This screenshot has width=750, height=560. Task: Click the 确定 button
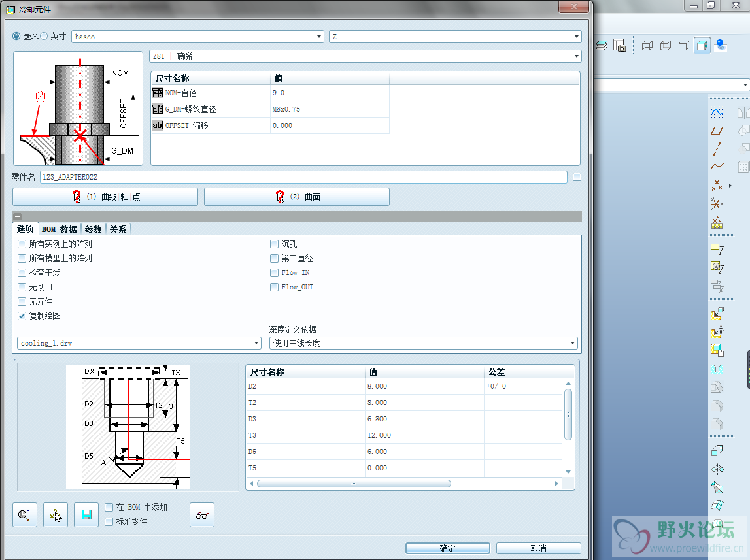tap(448, 548)
